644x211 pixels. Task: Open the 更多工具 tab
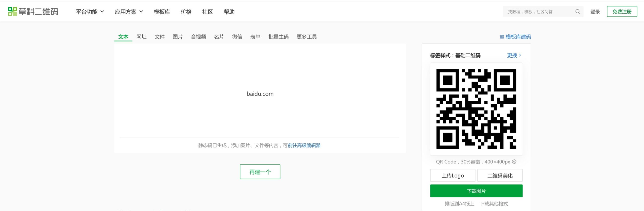pyautogui.click(x=307, y=37)
